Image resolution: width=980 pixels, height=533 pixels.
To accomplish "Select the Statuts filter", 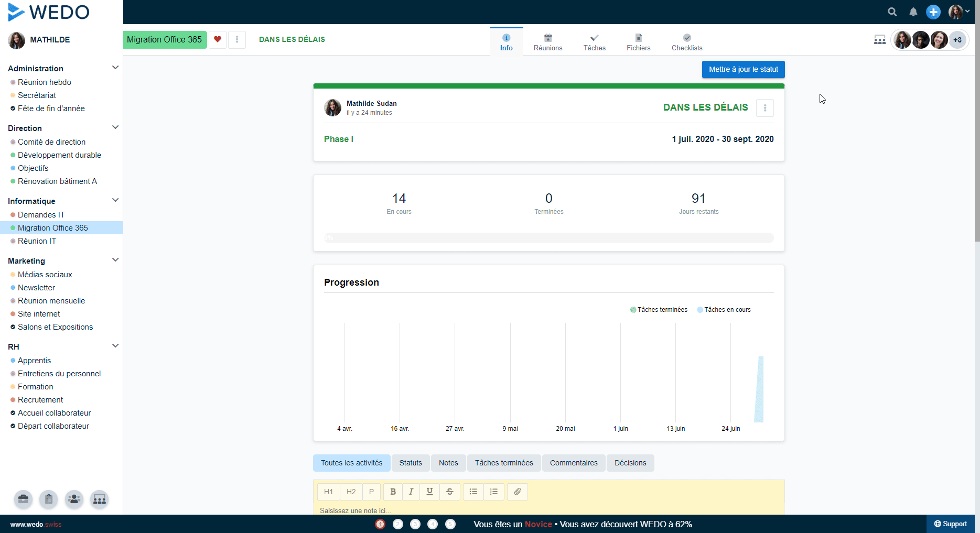I will pyautogui.click(x=411, y=463).
